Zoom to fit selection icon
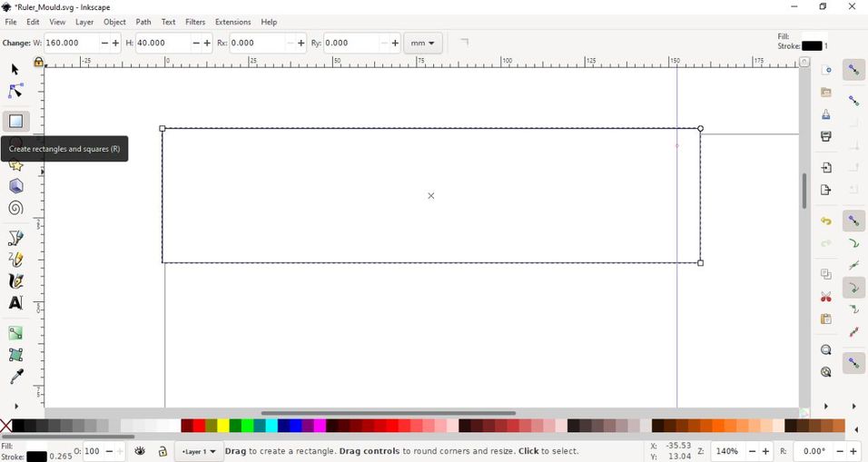The height and width of the screenshot is (462, 868). tap(826, 350)
